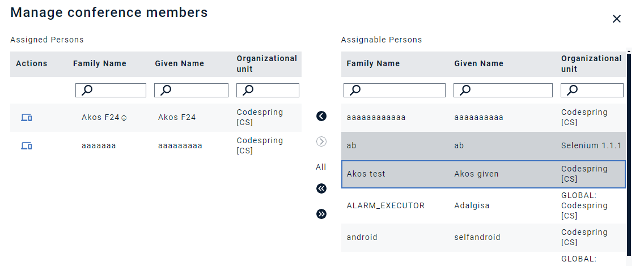This screenshot has height=266, width=644.
Task: Click the device icon for Akos F24
Action: click(27, 118)
